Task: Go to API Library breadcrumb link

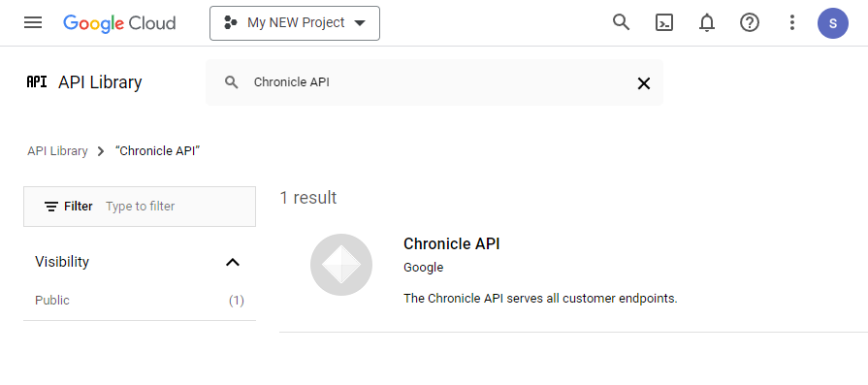Action: pos(57,151)
